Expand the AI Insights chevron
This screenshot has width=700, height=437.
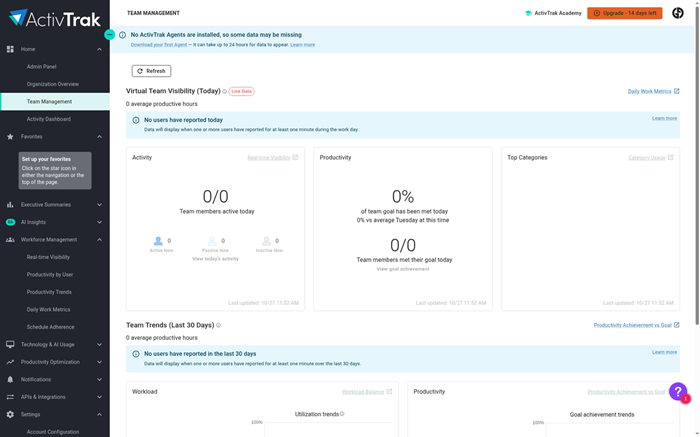coord(100,222)
